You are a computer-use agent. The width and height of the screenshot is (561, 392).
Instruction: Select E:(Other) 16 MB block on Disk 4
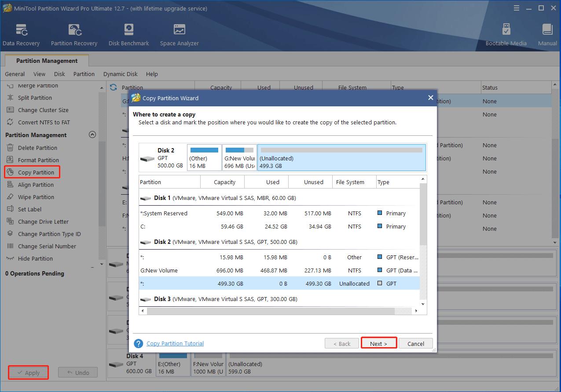pos(172,364)
